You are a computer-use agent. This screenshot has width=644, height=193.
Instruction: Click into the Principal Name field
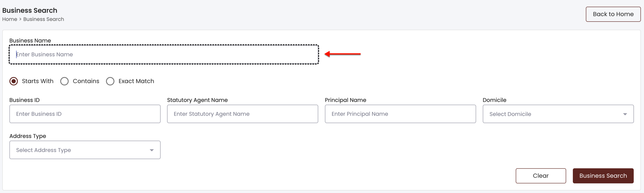click(400, 114)
